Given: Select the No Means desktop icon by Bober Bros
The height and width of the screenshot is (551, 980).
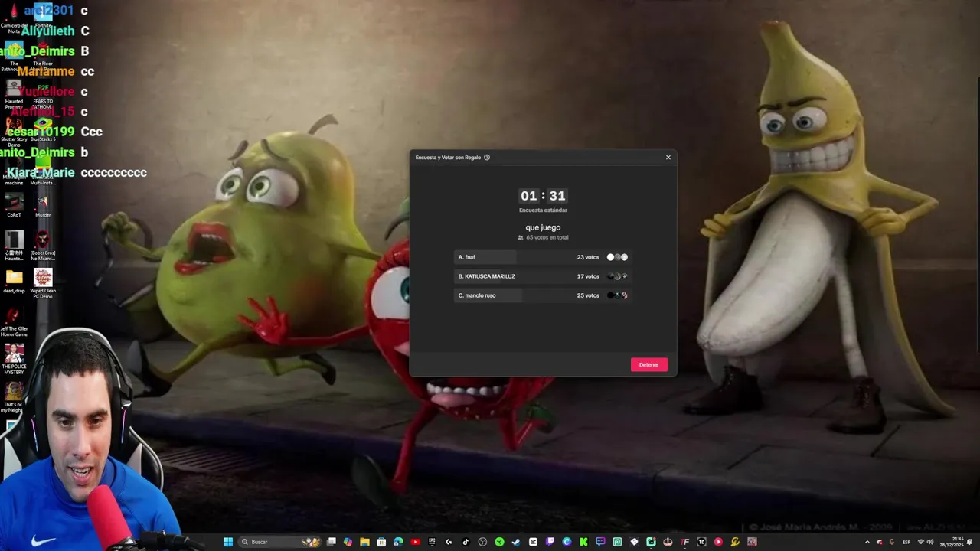Looking at the screenshot, I should tap(43, 246).
